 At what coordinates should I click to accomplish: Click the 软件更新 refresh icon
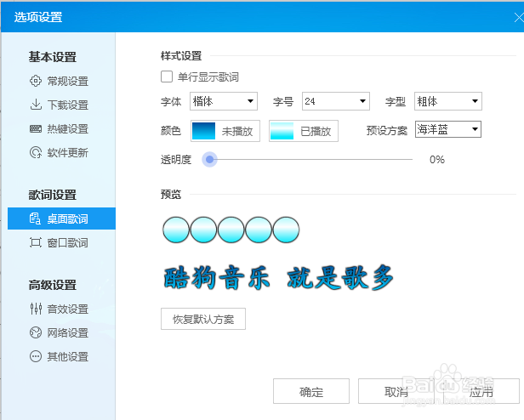coord(36,152)
